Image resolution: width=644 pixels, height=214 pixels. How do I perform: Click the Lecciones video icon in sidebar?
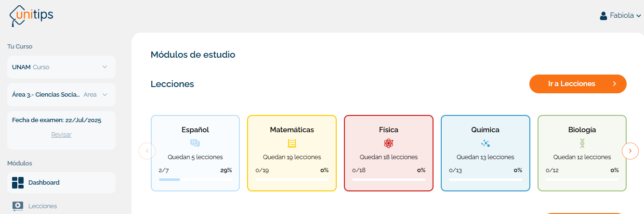(18, 206)
